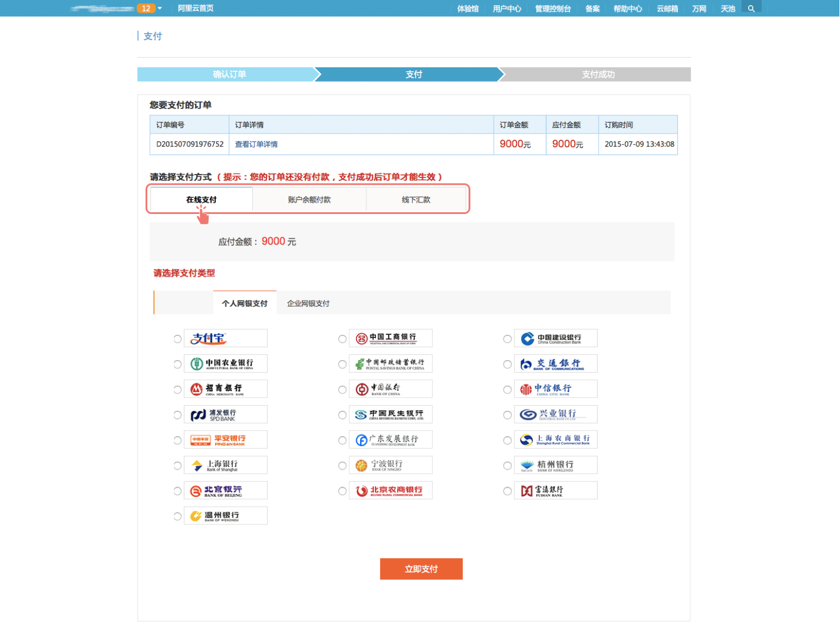The image size is (840, 622).
Task: Click the Alipay (支付宝) logo
Action: click(x=225, y=338)
